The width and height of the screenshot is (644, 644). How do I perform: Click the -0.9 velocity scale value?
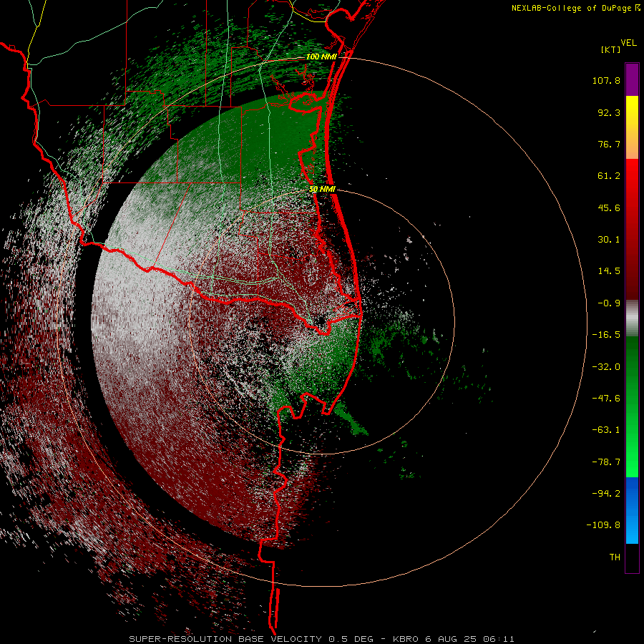(x=609, y=303)
